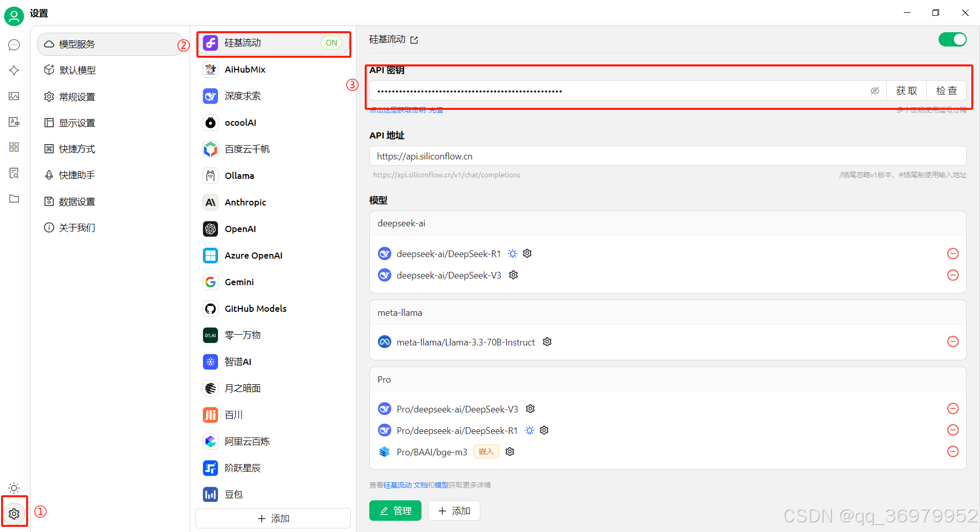Open settings for Pro/BAAI/bge-m3 model

(x=510, y=452)
